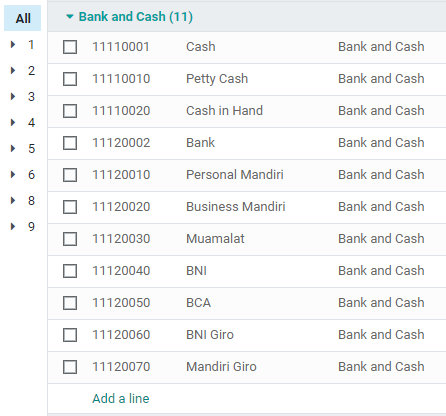Tick checkbox for Petty Cash account

point(70,79)
